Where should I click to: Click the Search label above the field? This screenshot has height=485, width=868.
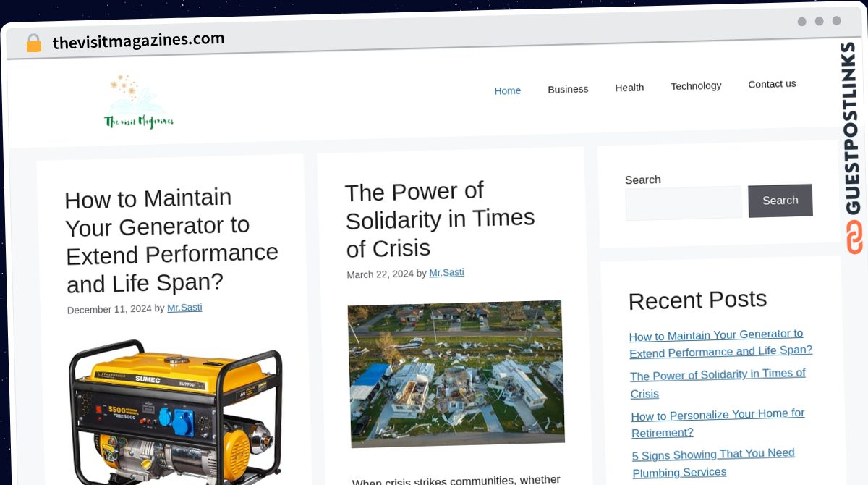pyautogui.click(x=643, y=180)
